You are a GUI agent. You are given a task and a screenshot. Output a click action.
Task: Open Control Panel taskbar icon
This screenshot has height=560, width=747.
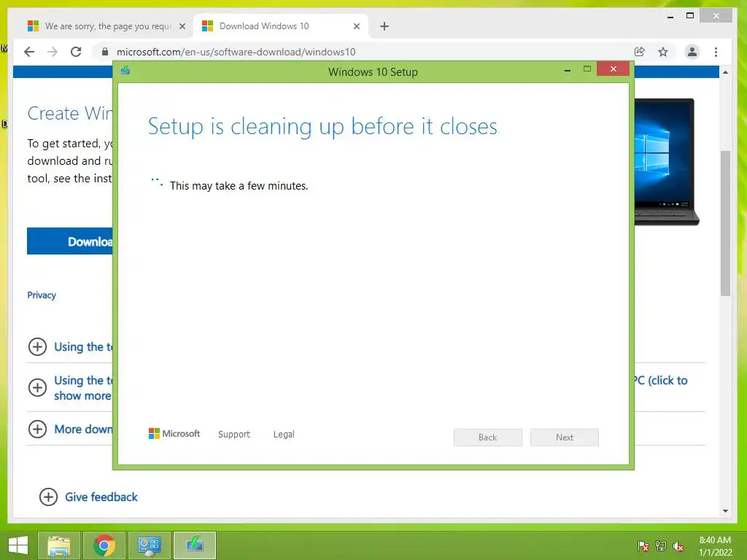tap(150, 545)
